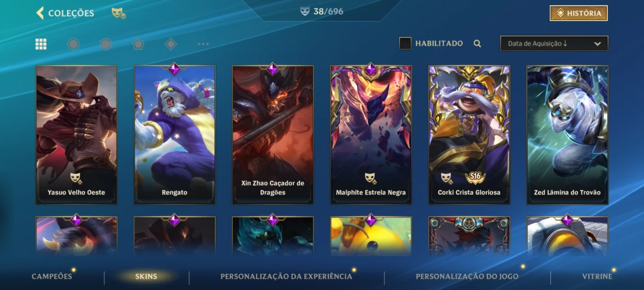Choose the Zed Lâmina do Trovão skin
Image resolution: width=644 pixels, height=290 pixels.
click(567, 135)
